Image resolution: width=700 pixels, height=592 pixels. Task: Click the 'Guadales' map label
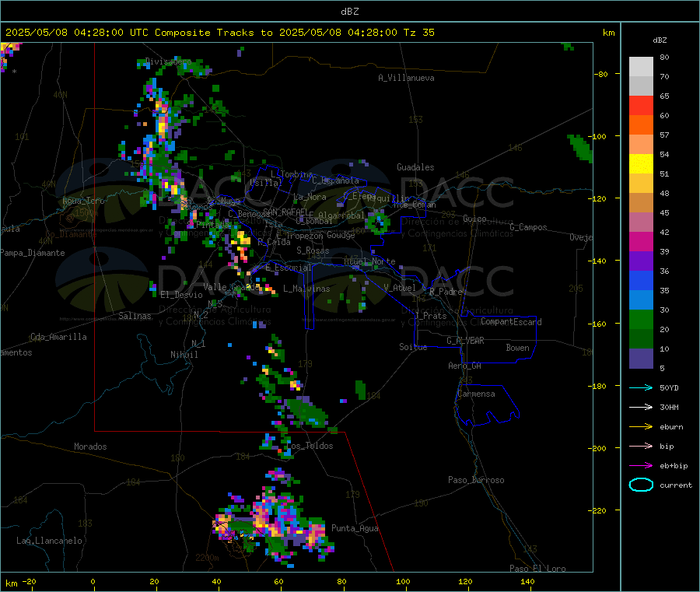[x=415, y=167]
